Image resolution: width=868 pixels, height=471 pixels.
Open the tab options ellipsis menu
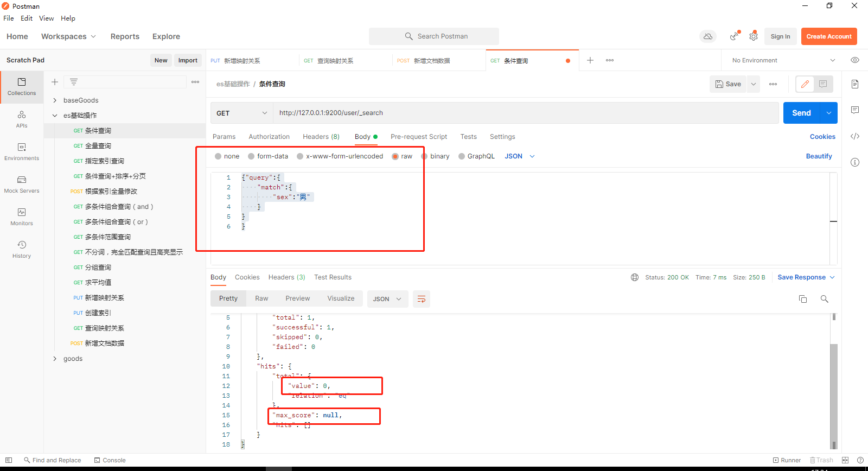coord(610,60)
